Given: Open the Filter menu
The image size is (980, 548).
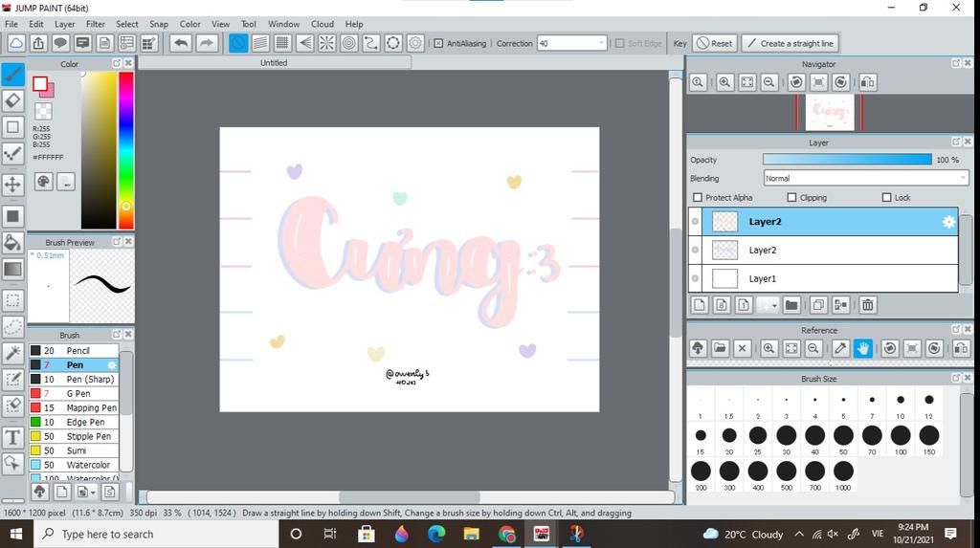Looking at the screenshot, I should (x=95, y=24).
